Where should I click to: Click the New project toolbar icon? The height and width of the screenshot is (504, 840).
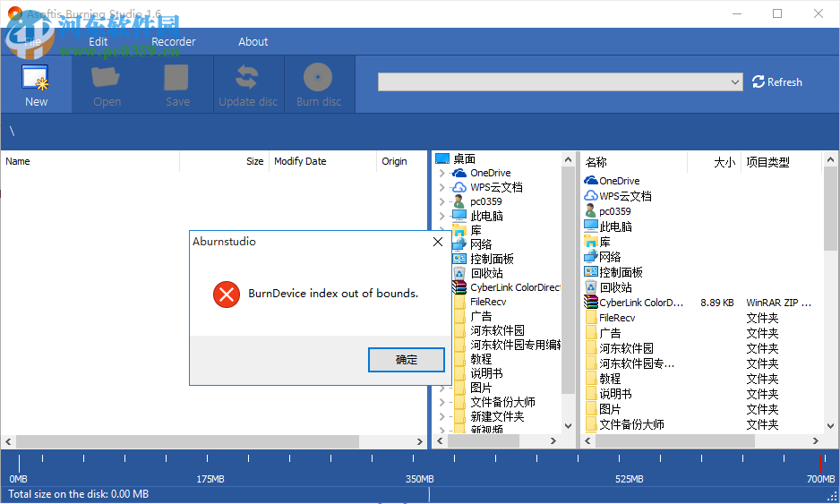35,78
